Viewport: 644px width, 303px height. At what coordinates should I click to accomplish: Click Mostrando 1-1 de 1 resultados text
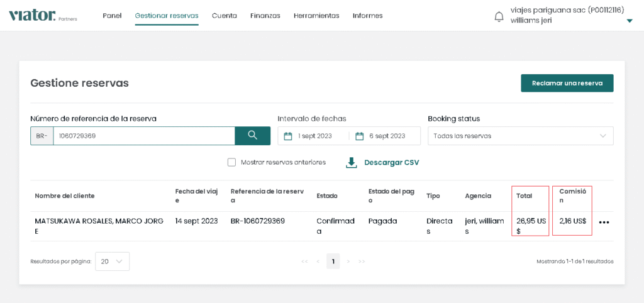(575, 261)
